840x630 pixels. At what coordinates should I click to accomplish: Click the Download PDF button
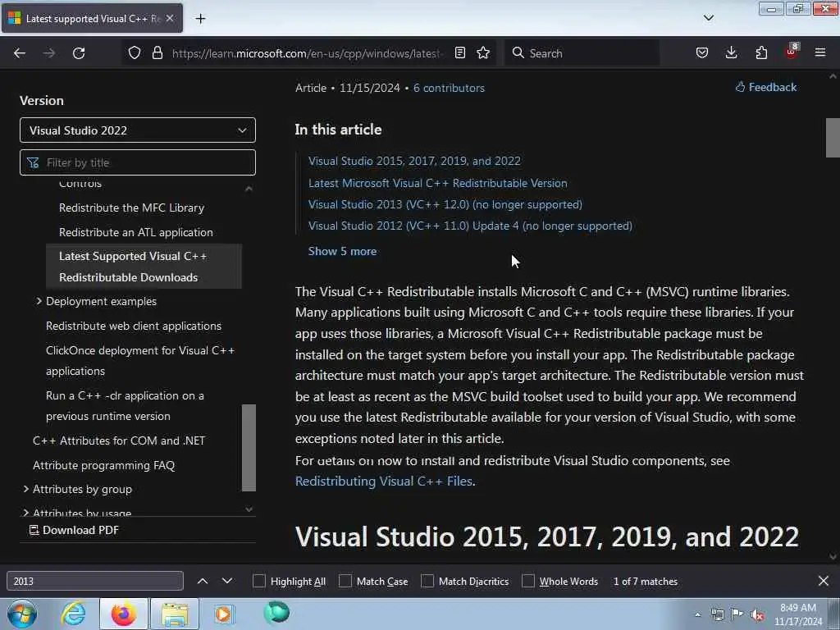coord(74,530)
